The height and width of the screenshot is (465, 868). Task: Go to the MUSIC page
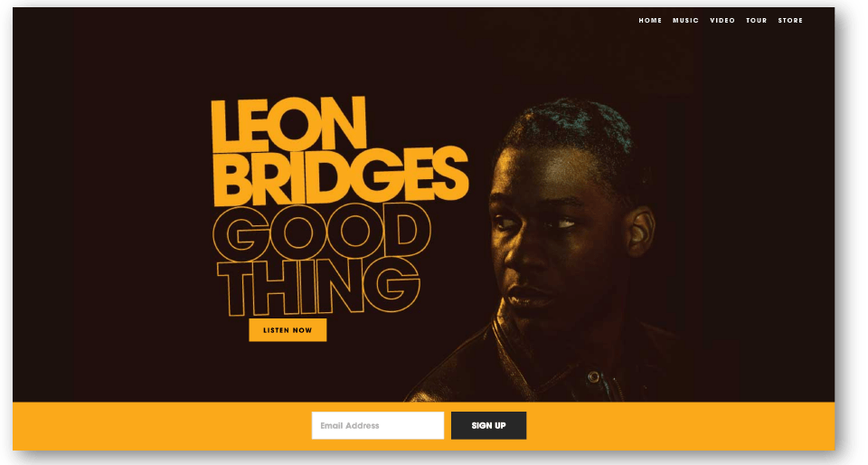[x=685, y=21]
